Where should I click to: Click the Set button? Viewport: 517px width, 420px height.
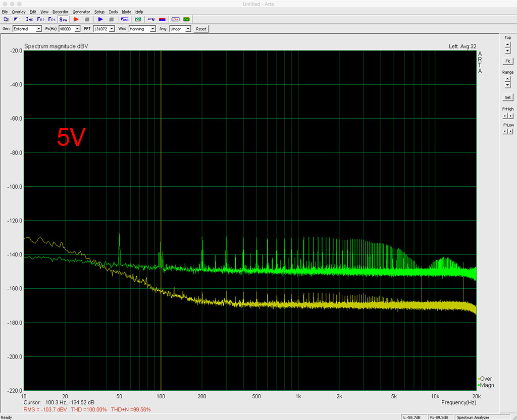pos(508,97)
